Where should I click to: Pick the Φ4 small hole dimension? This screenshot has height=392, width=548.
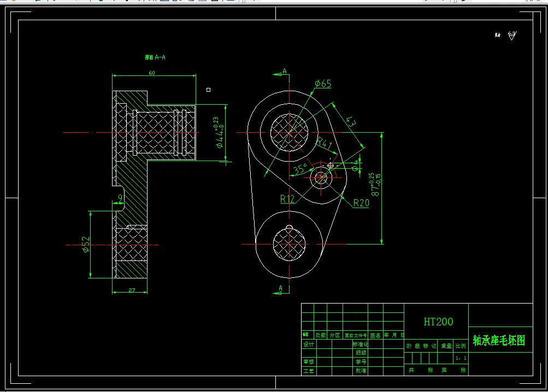tap(355, 166)
